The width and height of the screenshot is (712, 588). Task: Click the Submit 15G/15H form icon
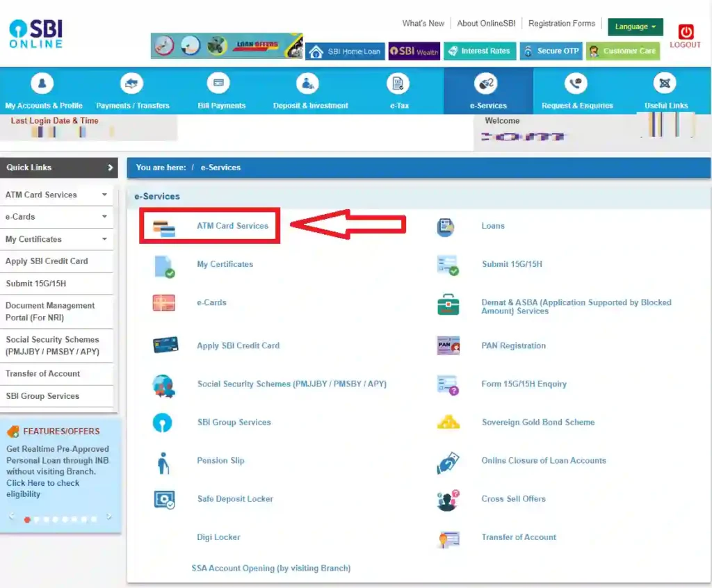[x=448, y=266]
